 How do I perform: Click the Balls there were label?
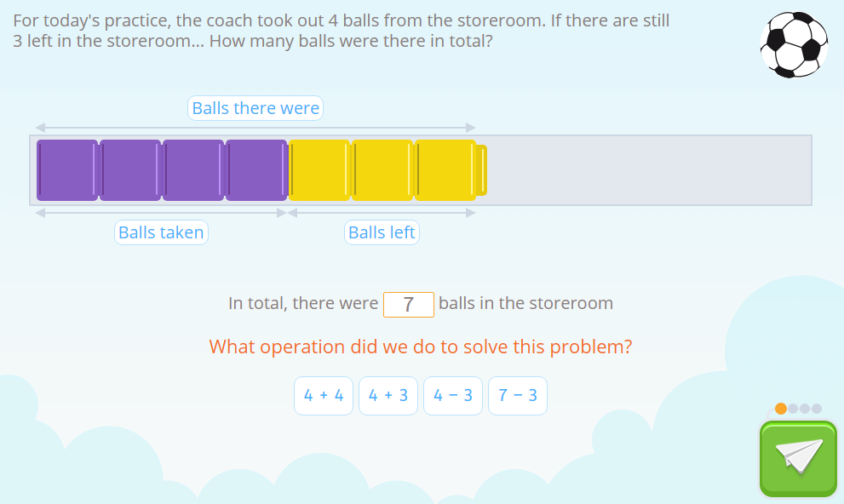255,108
